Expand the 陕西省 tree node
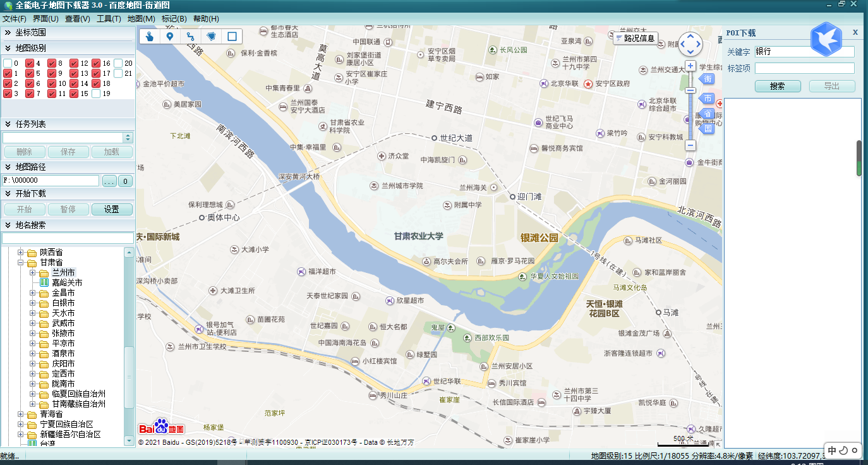 coord(21,252)
